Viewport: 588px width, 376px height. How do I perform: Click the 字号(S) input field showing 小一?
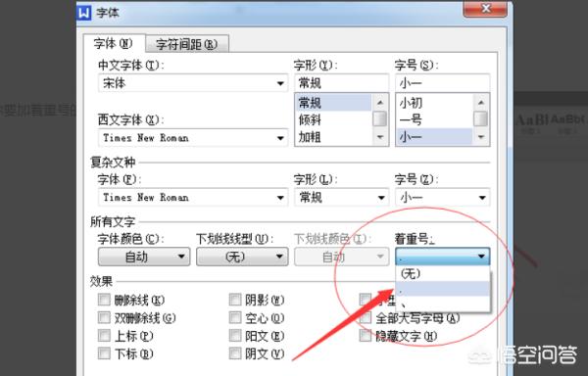coord(443,83)
